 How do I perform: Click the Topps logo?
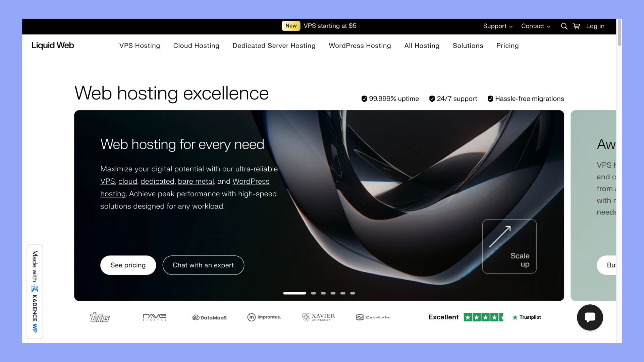click(100, 317)
